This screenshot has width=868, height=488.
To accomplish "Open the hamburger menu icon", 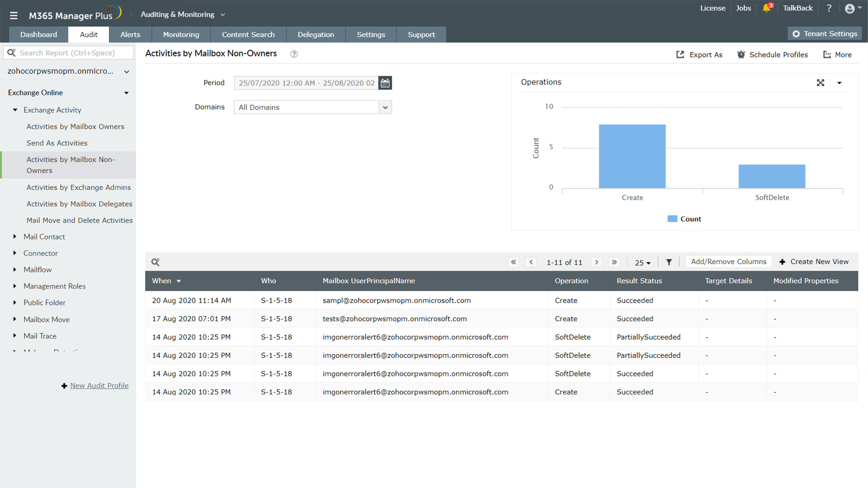I will point(14,16).
